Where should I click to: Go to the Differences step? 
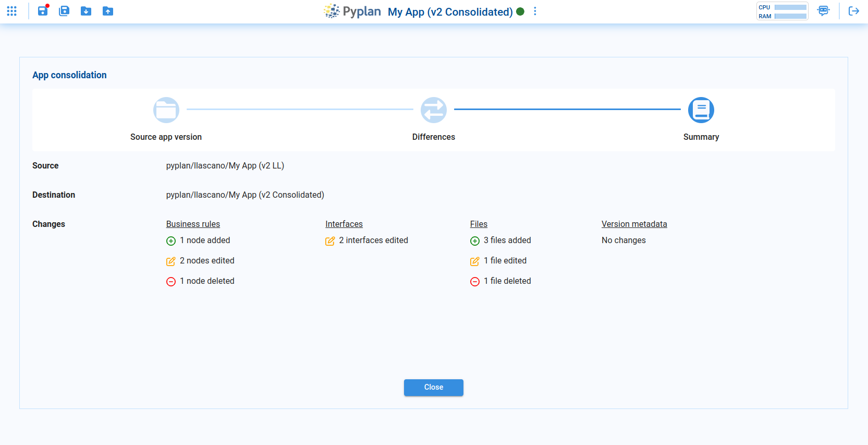433,110
